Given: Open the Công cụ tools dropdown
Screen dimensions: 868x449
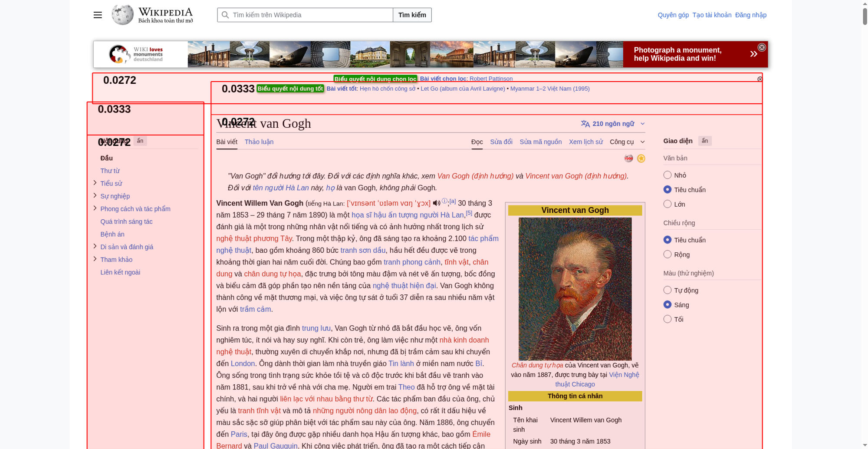Looking at the screenshot, I should tap(627, 142).
